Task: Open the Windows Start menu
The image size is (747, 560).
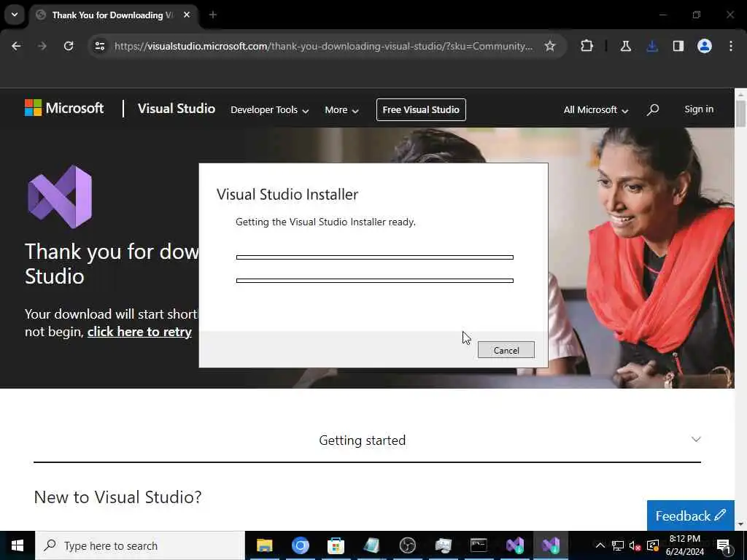Action: coord(18,545)
